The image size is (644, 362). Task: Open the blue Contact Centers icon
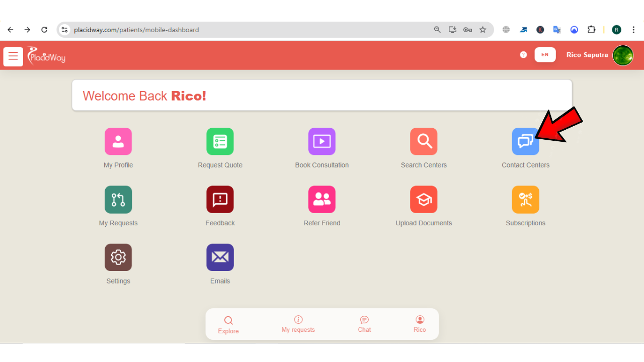pos(525,141)
